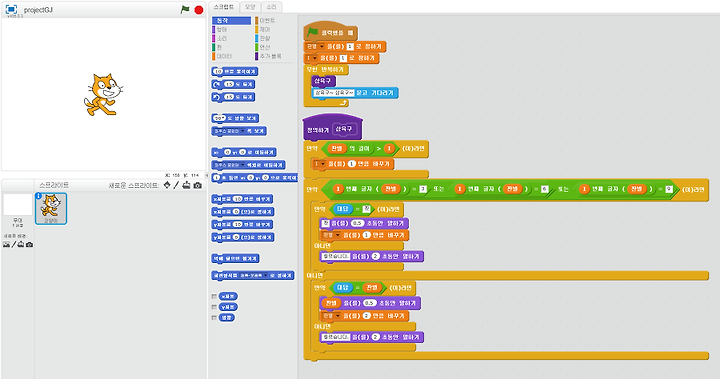This screenshot has width=720, height=379.
Task: Click the move 10 steps block
Action: [x=235, y=72]
